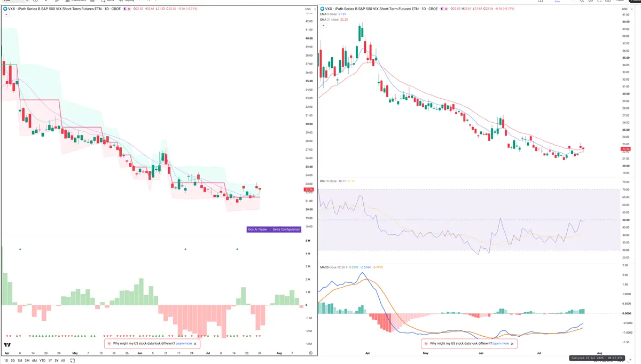Viewport: 641px width, 364px height.
Task: Select the 3M date range tab
Action: [x=27, y=360]
